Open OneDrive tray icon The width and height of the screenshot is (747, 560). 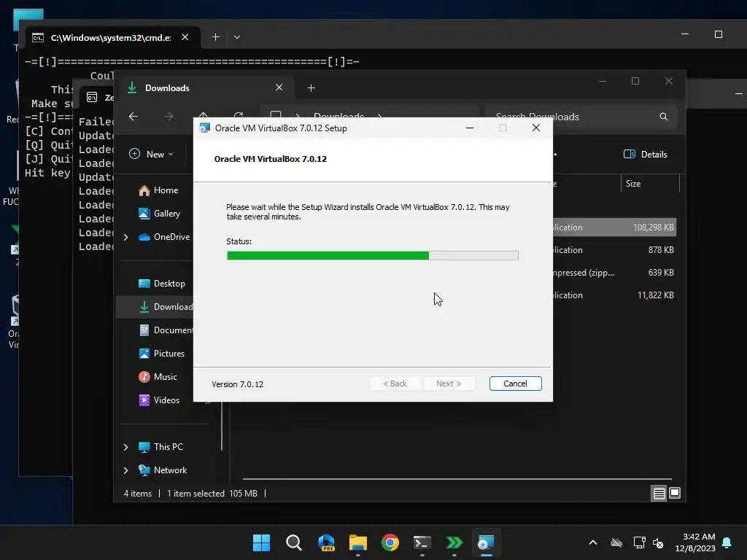click(616, 542)
